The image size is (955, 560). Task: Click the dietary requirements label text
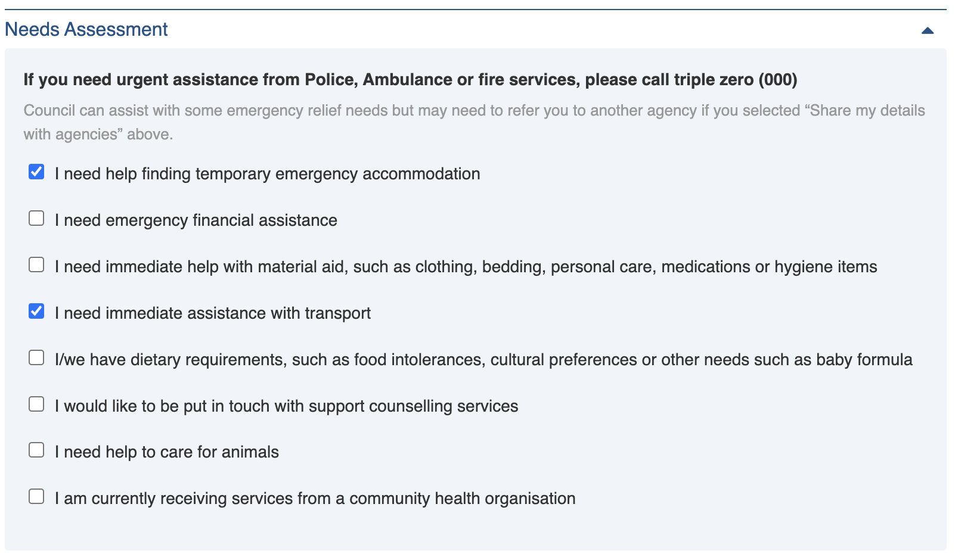pyautogui.click(x=483, y=360)
